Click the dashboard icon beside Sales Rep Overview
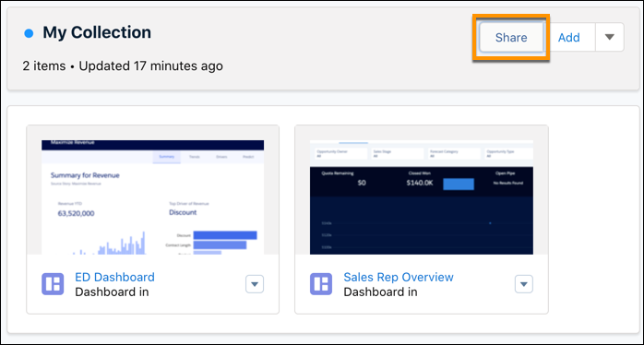644x345 pixels. [x=321, y=284]
